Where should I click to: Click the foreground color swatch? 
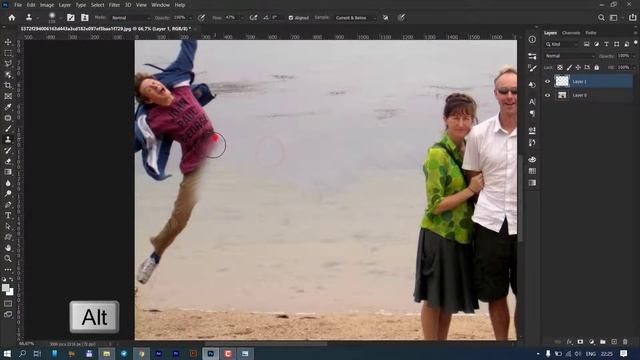click(x=6, y=288)
